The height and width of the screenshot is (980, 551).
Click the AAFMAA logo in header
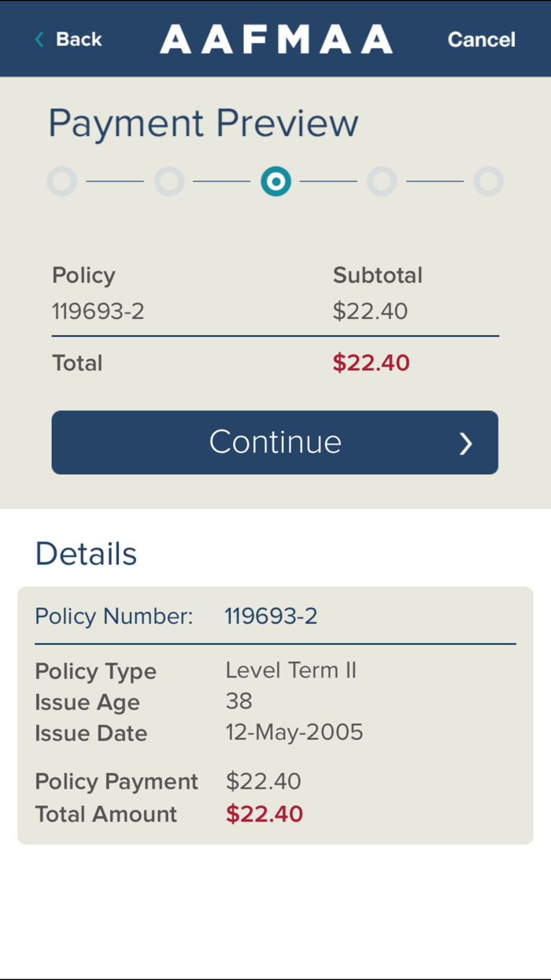click(x=276, y=39)
